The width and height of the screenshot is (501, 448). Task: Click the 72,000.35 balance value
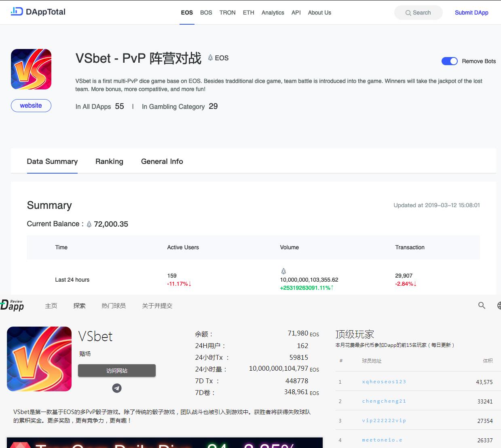click(111, 224)
